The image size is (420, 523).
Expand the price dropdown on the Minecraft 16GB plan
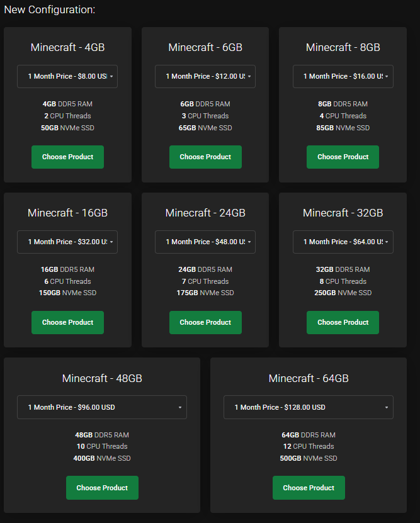[x=67, y=242]
